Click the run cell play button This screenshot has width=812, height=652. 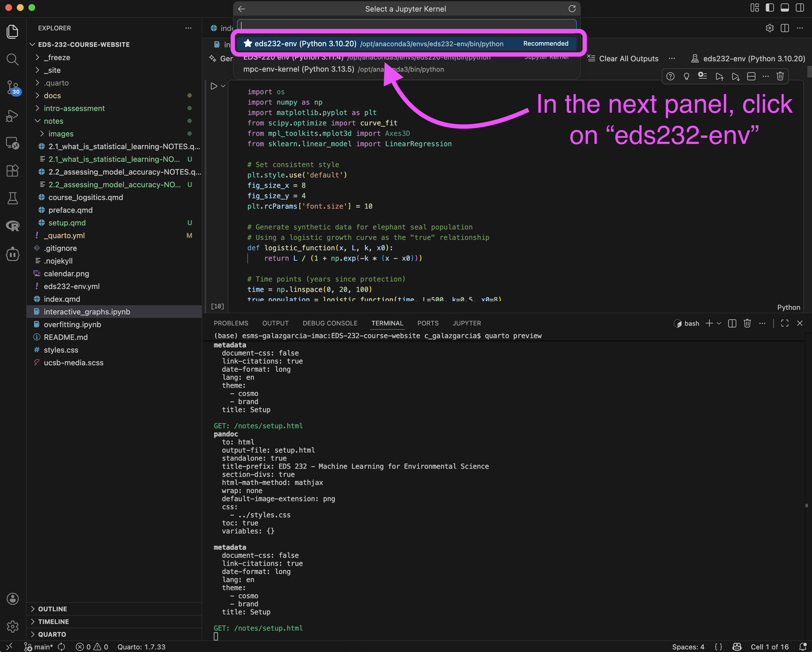[x=214, y=86]
